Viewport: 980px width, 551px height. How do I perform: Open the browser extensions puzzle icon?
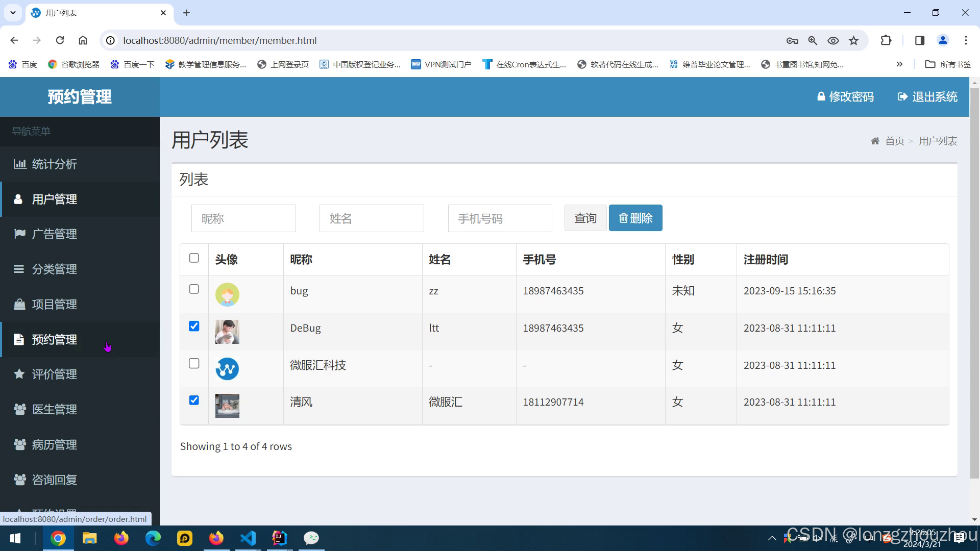886,40
